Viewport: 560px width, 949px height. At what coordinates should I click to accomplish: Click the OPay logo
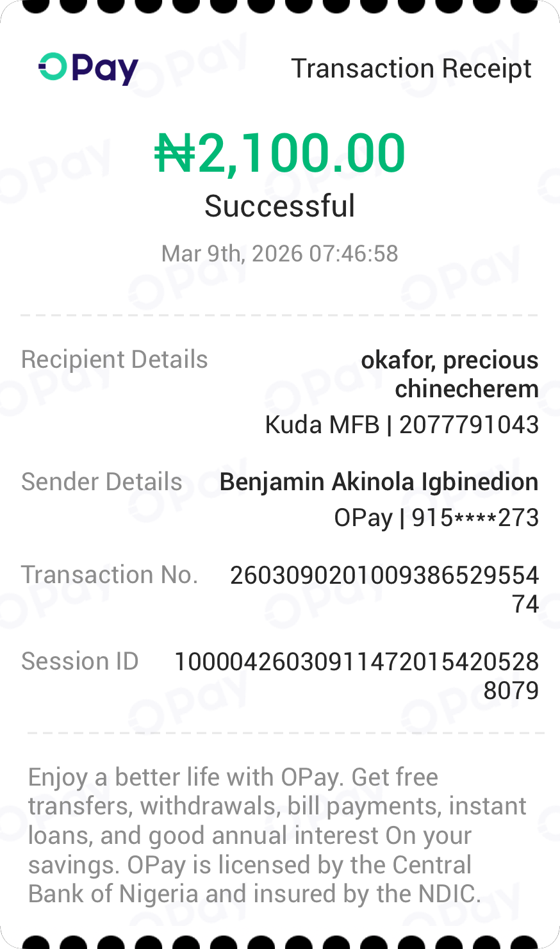coord(88,69)
